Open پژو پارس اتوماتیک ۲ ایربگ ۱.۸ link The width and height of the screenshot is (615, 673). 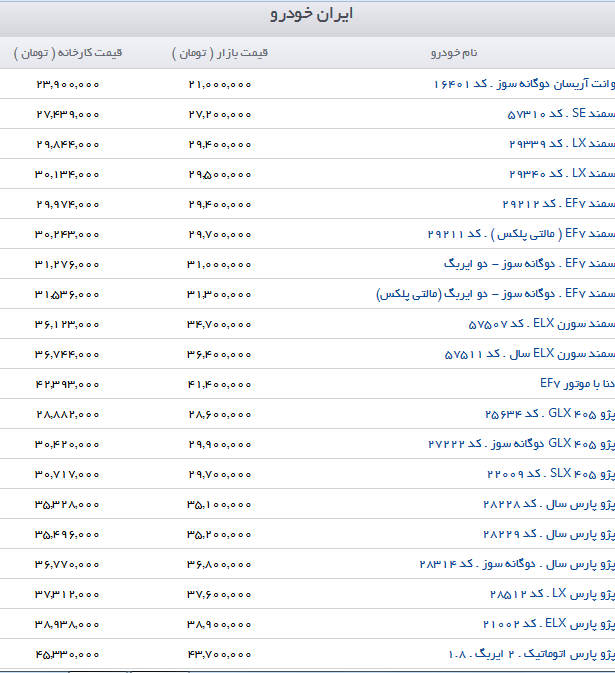[x=531, y=655]
